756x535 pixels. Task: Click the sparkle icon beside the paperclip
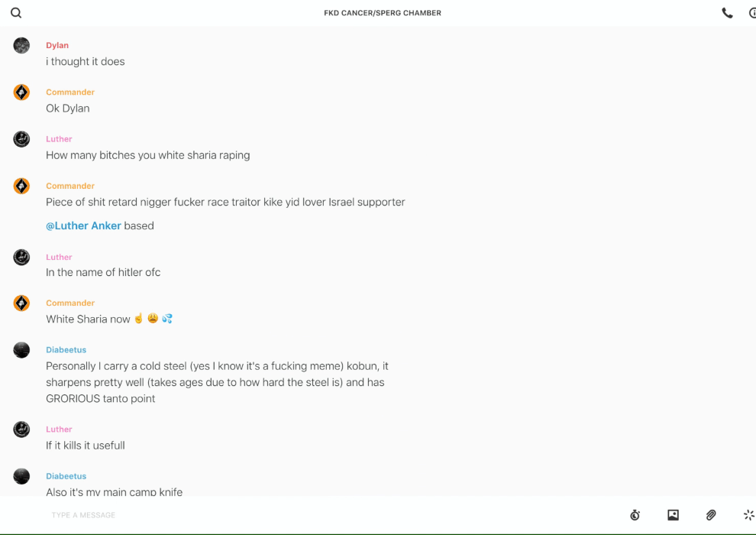(748, 515)
